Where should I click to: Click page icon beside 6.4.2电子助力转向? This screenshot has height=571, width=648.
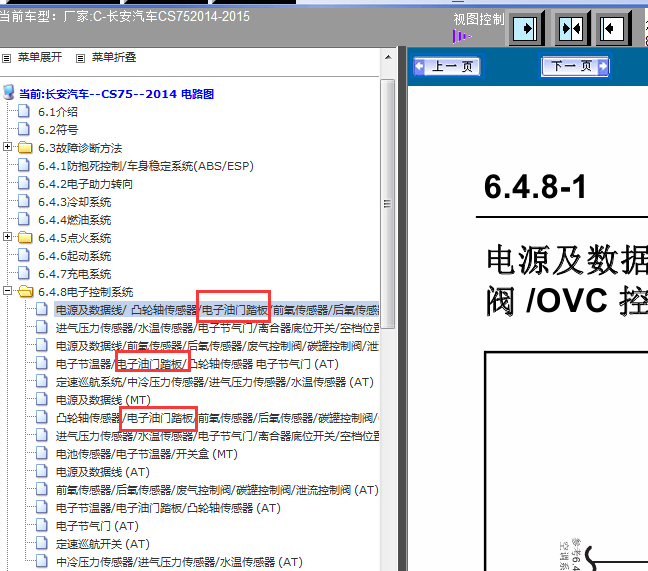tap(24, 183)
